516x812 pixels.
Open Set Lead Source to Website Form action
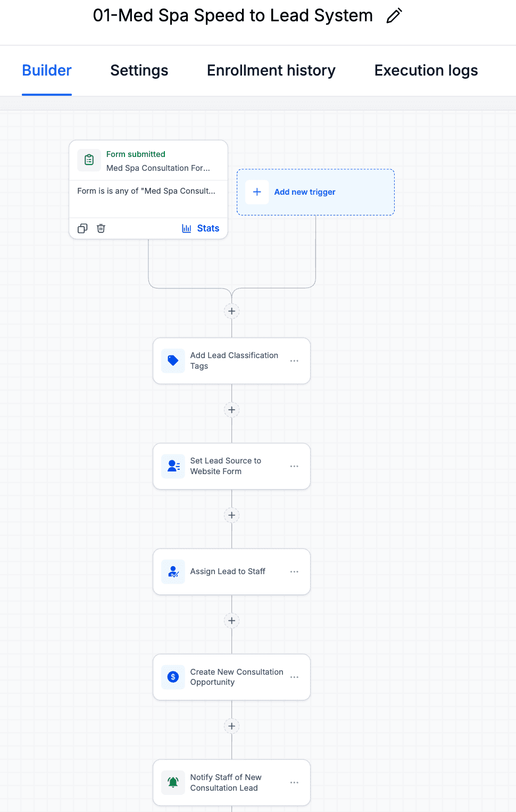click(x=231, y=466)
